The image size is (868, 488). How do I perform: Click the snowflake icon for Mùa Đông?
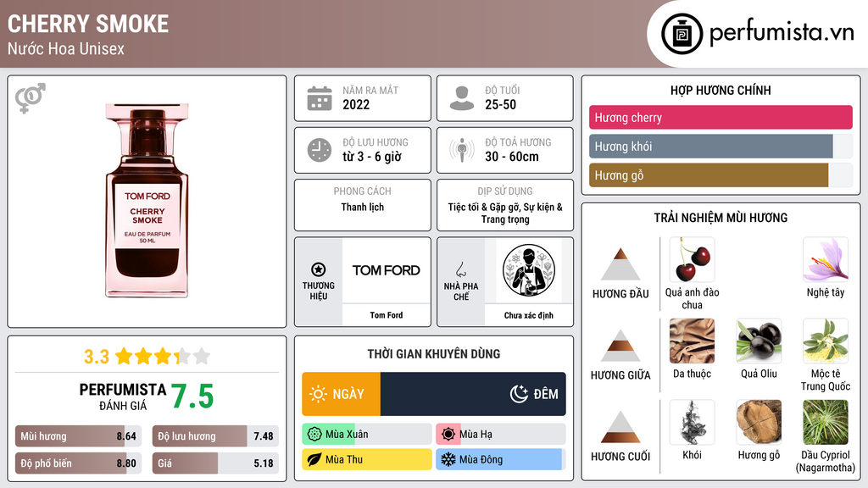pos(448,459)
